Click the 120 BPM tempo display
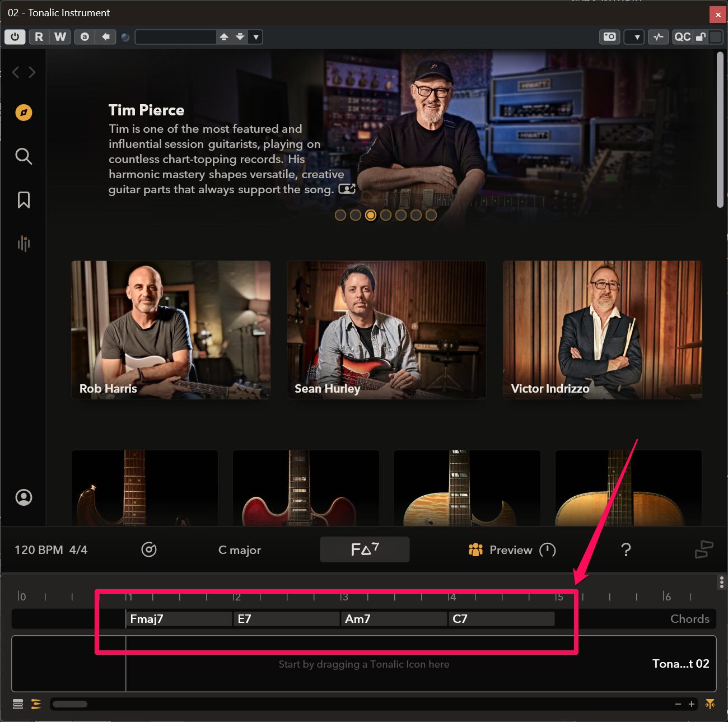The height and width of the screenshot is (722, 728). click(39, 550)
